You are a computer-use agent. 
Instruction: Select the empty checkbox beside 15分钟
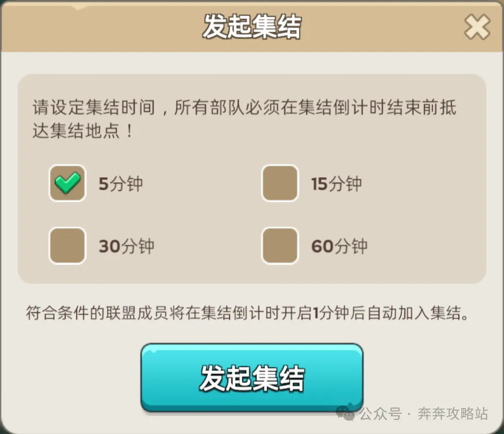click(280, 183)
